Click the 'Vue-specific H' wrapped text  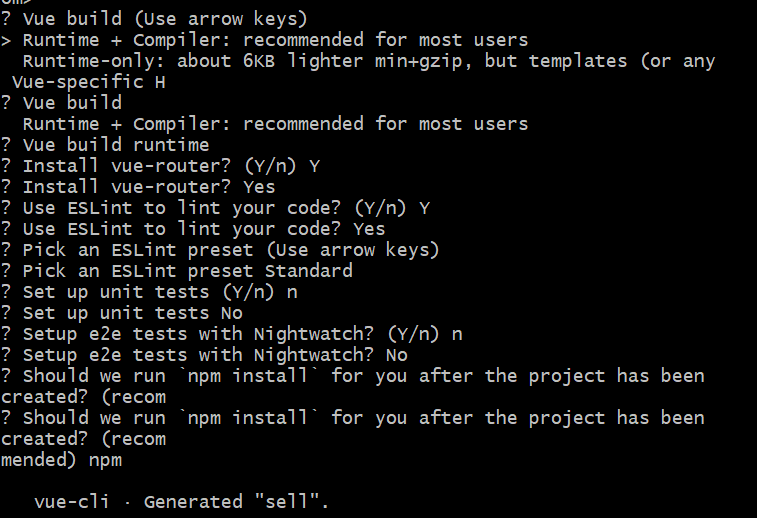point(88,82)
